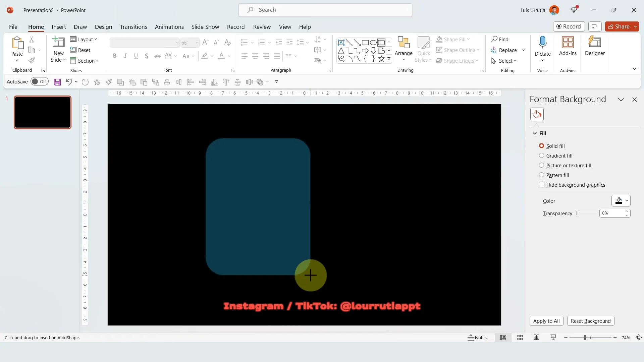Select the Oval shape in shapes gallery
The image size is (644, 362).
coord(373,43)
